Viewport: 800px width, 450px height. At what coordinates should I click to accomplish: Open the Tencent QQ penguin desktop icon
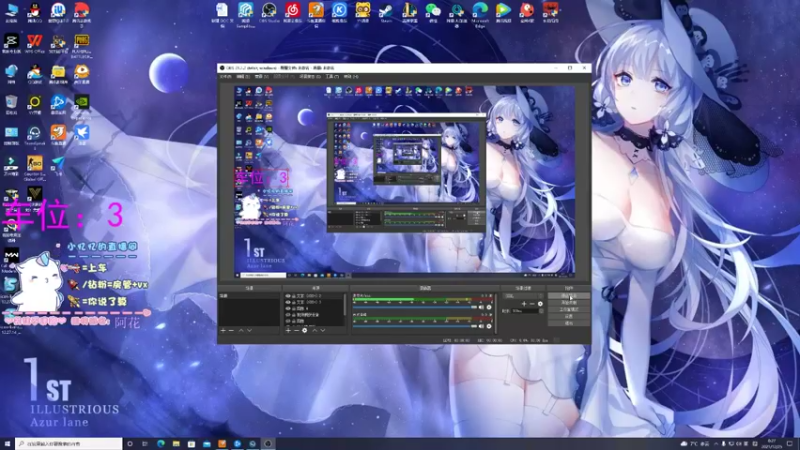point(34,12)
